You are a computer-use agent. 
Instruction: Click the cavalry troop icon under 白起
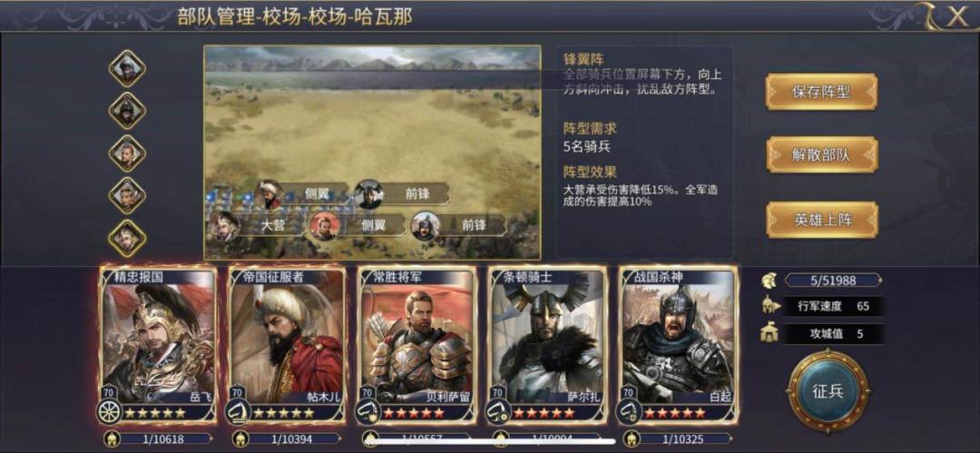[x=628, y=412]
